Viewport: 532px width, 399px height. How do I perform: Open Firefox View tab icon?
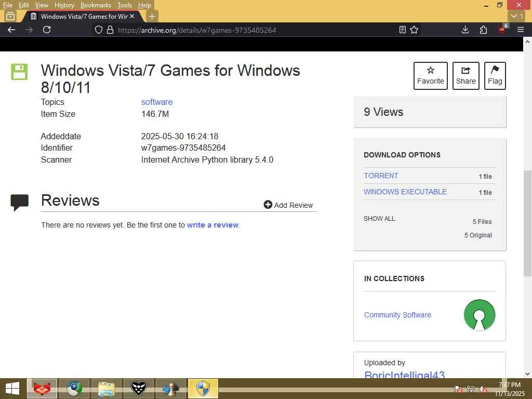(x=10, y=16)
